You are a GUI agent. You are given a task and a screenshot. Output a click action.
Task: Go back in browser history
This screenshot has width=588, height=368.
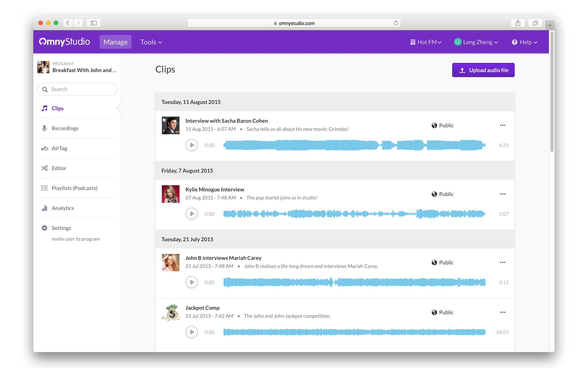coord(68,23)
